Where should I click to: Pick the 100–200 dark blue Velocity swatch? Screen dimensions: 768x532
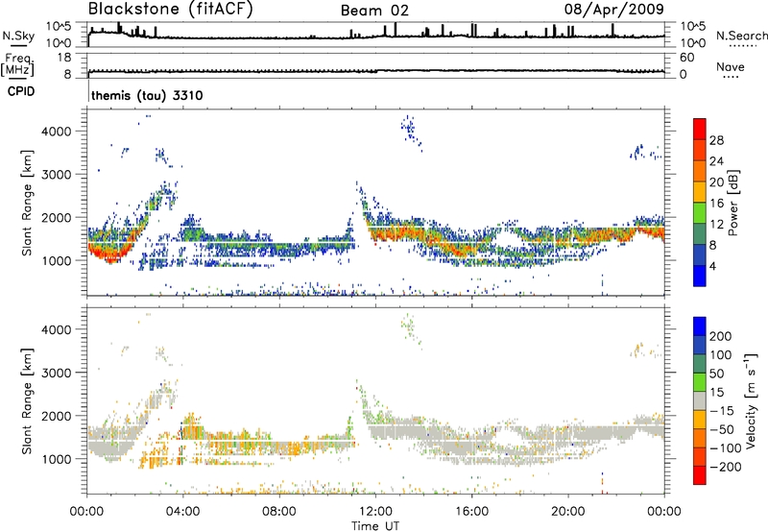pyautogui.click(x=700, y=345)
